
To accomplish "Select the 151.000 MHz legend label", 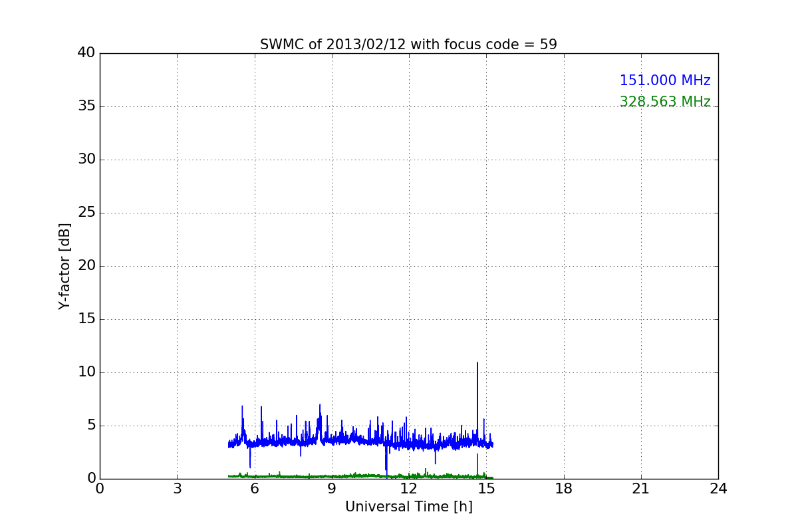I will click(x=665, y=80).
